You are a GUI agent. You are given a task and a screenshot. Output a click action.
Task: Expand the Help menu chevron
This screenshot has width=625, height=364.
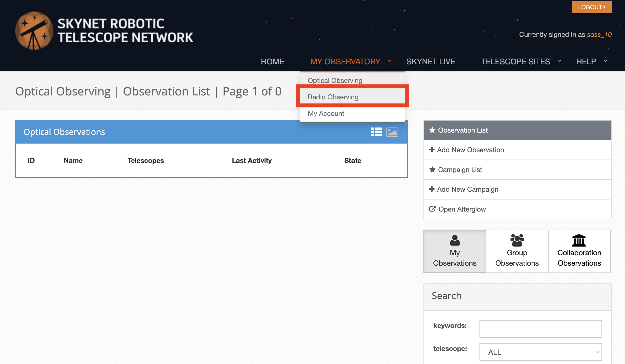point(605,61)
